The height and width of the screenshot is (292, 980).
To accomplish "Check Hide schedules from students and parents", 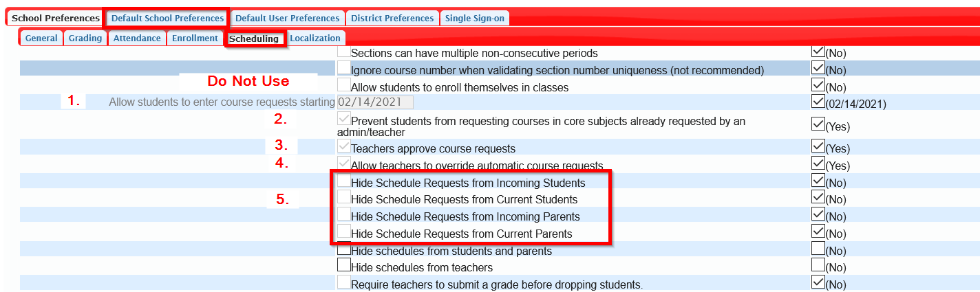I will (343, 248).
